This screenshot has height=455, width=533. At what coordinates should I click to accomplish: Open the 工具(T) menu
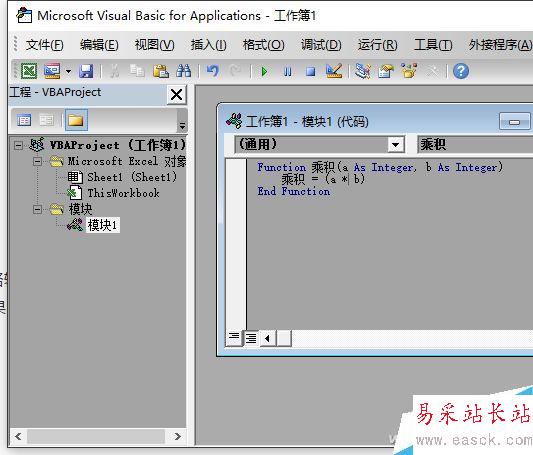[433, 45]
